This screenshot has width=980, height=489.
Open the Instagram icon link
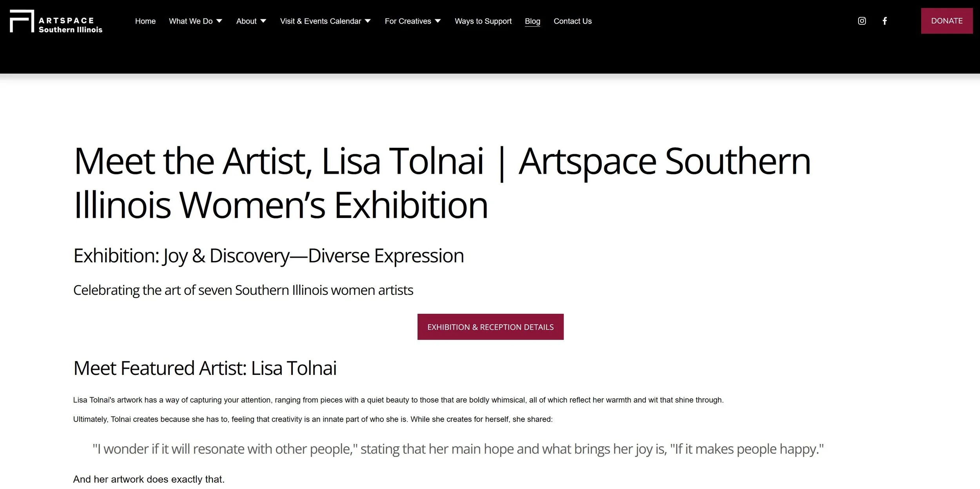click(862, 21)
